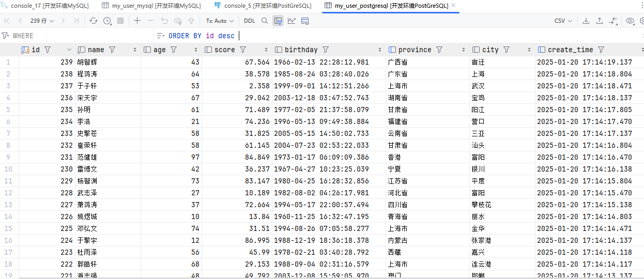Toggle the local filter toolbar button
The height and width of the screenshot is (279, 644).
click(x=278, y=21)
